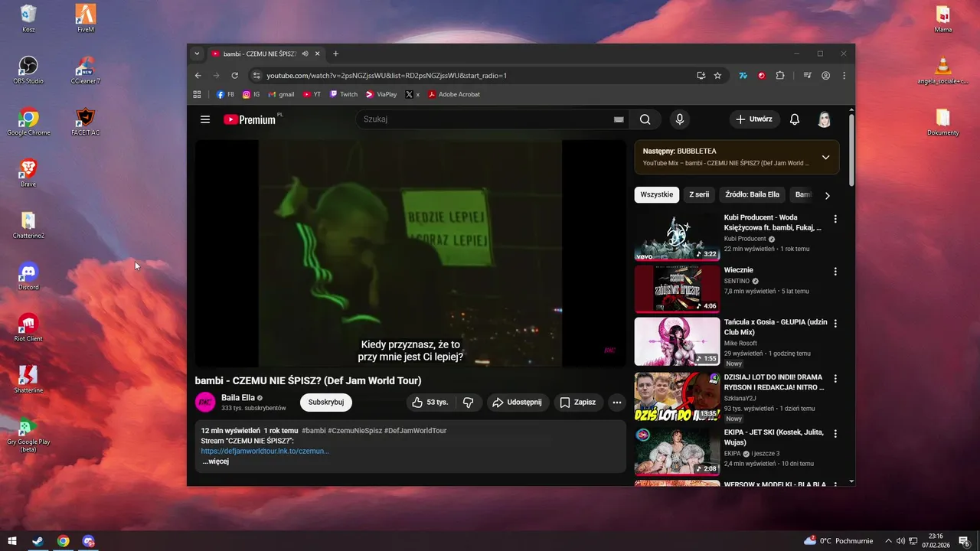
Task: Open options for EKIPA JET SKI video
Action: pos(835,433)
